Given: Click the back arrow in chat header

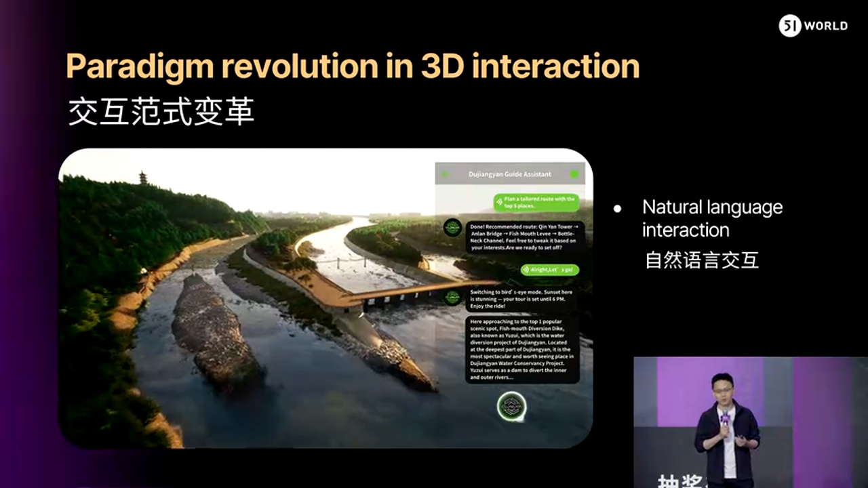Looking at the screenshot, I should coord(446,174).
